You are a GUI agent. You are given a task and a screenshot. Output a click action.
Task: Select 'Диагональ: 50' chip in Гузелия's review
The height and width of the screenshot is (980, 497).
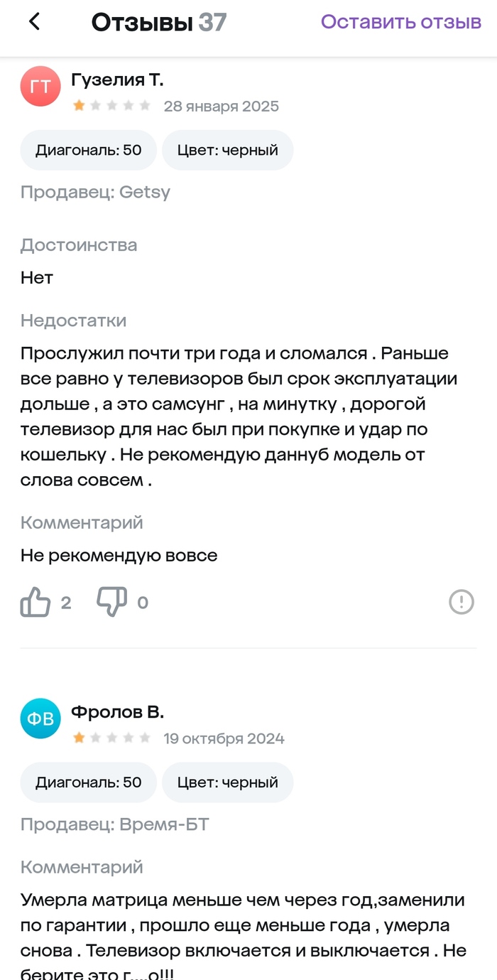point(89,150)
